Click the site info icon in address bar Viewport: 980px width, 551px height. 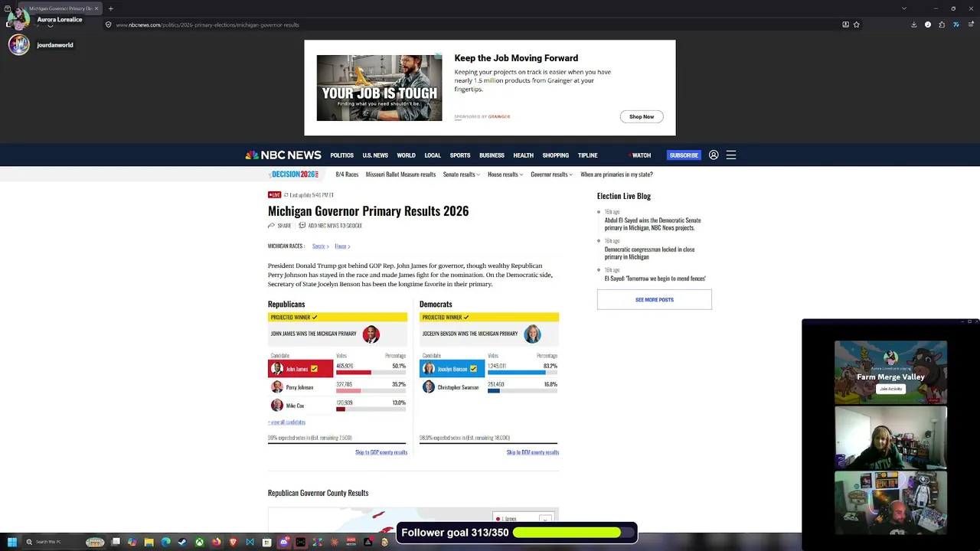click(x=109, y=24)
